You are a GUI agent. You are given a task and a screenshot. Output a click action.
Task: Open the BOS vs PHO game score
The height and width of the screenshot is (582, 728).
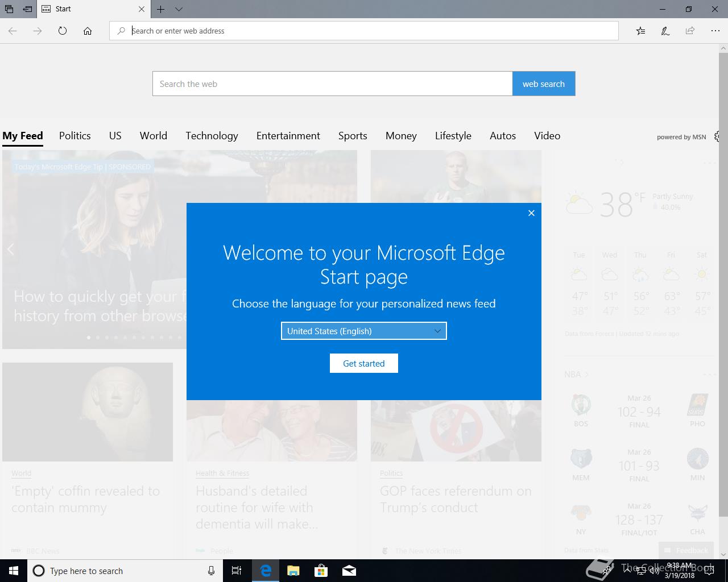[x=639, y=411]
